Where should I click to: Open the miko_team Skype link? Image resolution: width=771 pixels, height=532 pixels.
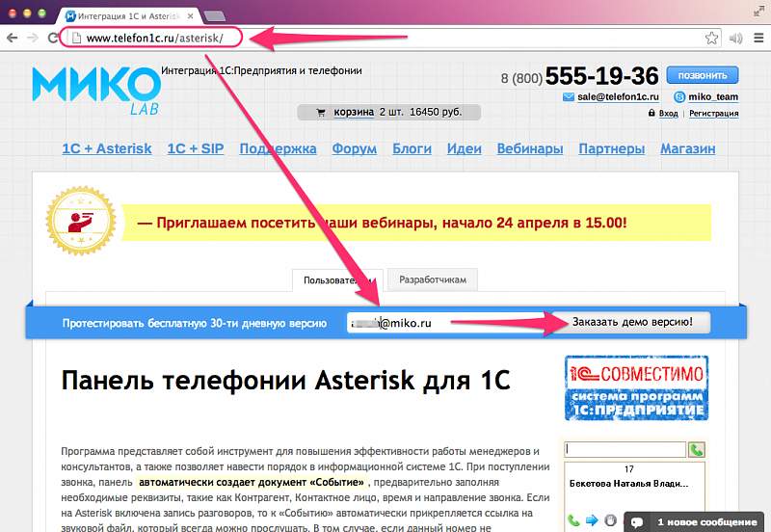tap(713, 97)
